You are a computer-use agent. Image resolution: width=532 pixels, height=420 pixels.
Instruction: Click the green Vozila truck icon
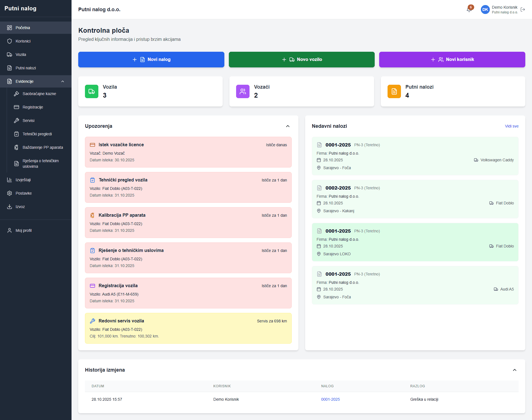[92, 91]
